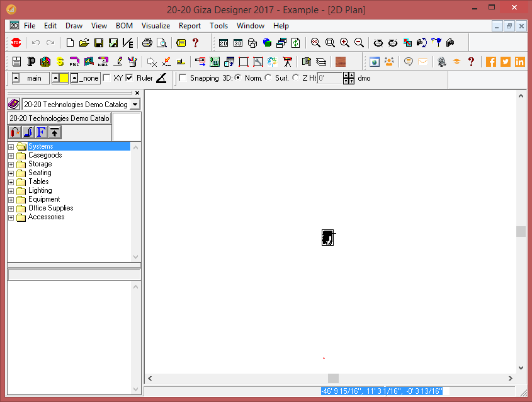Click the zoom in magnifier icon
Image resolution: width=532 pixels, height=402 pixels.
345,43
